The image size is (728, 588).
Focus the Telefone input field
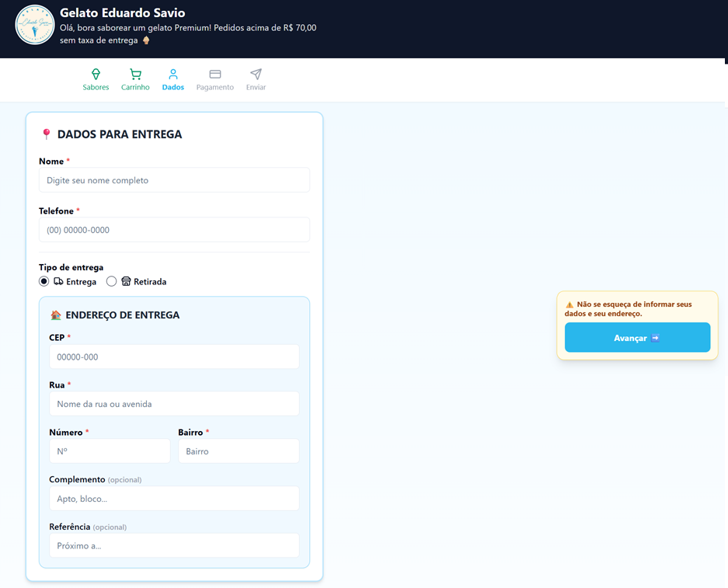tap(174, 230)
